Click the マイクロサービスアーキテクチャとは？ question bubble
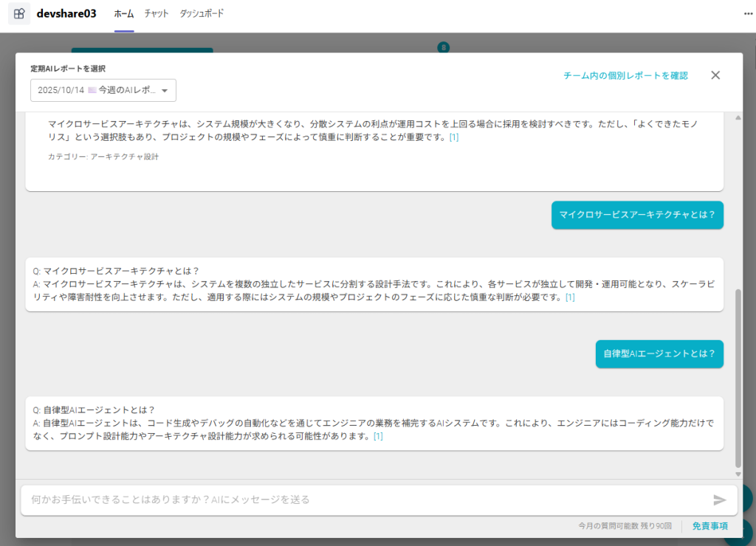The width and height of the screenshot is (756, 546). click(637, 215)
